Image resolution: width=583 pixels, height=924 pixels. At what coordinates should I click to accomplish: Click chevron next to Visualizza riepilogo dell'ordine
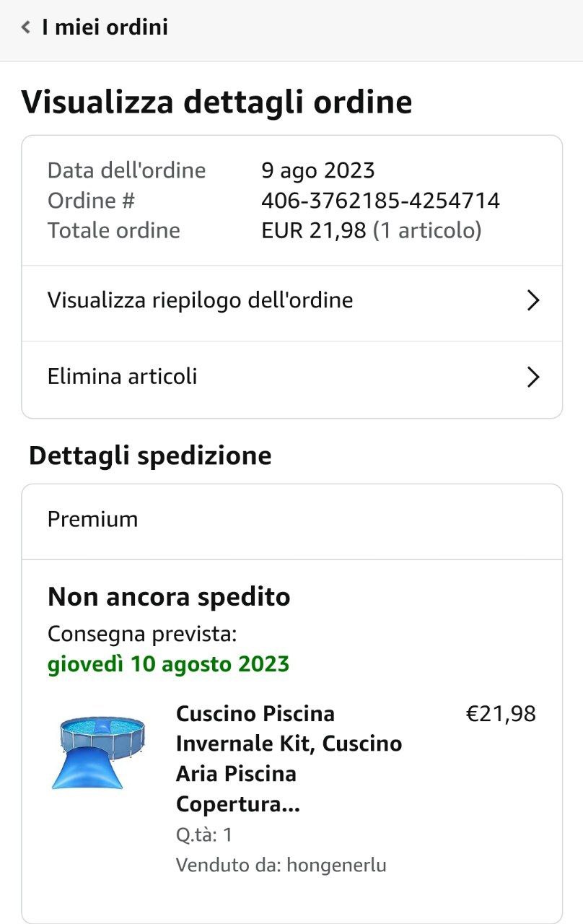[x=533, y=300]
